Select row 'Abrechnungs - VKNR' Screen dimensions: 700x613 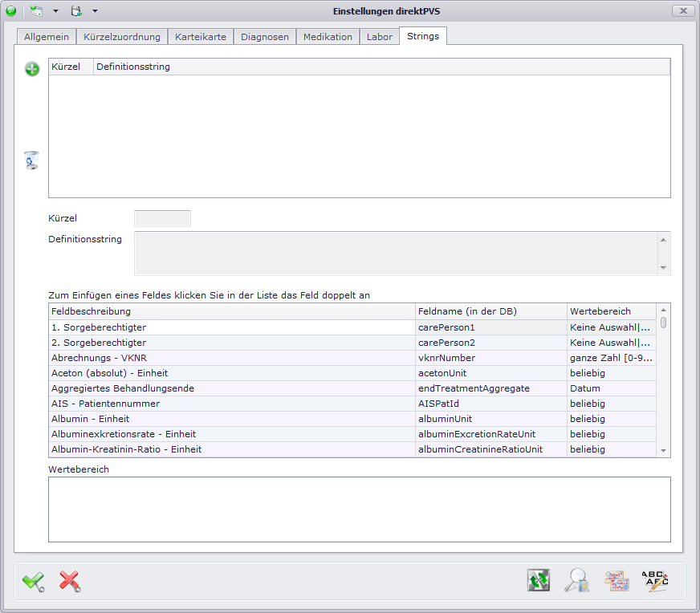[352, 358]
